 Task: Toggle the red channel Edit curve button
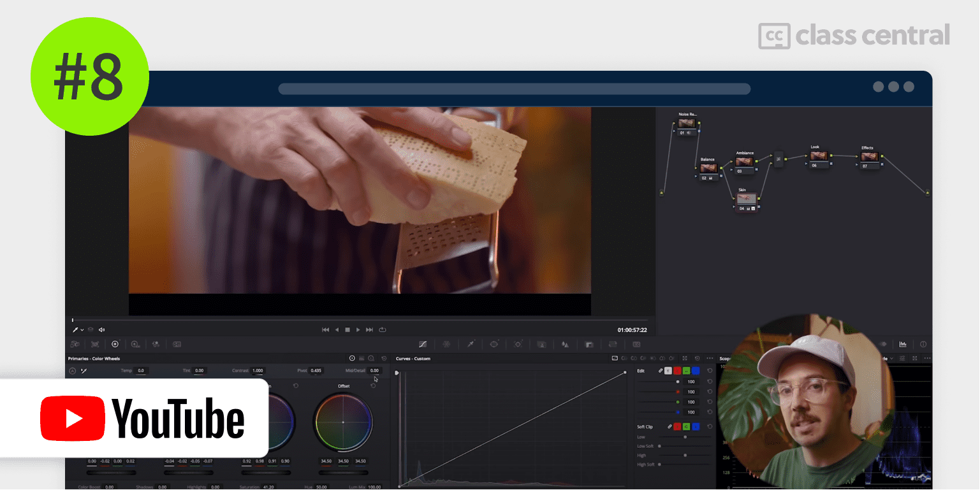pyautogui.click(x=677, y=371)
